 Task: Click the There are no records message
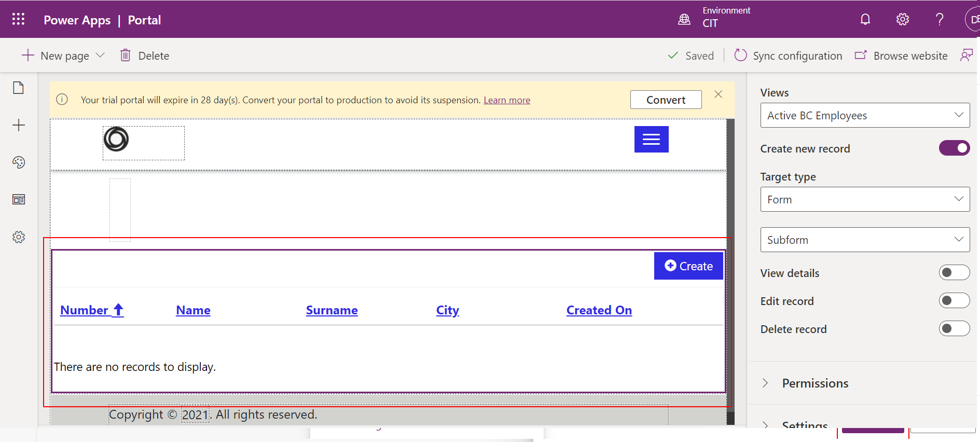click(135, 367)
